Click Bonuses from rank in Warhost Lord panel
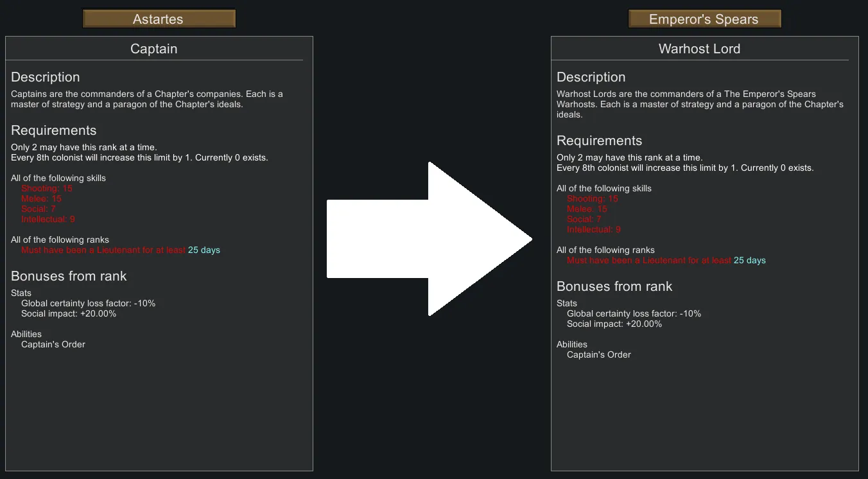The width and height of the screenshot is (868, 479). click(614, 286)
